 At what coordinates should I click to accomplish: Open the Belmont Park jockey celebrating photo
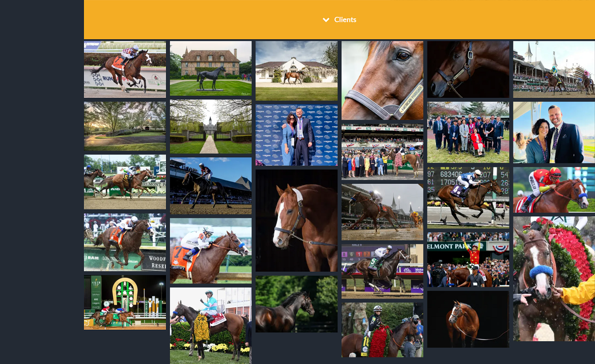(x=468, y=260)
